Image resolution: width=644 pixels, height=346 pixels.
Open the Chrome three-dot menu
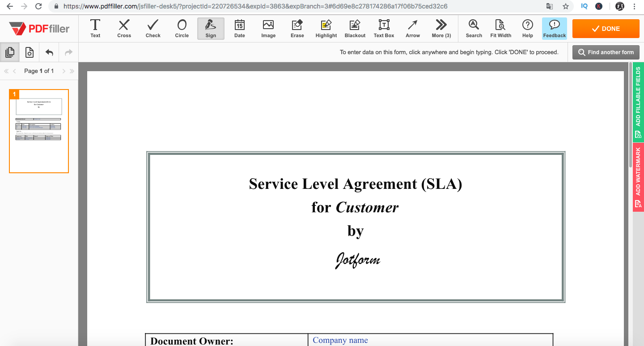[634, 6]
